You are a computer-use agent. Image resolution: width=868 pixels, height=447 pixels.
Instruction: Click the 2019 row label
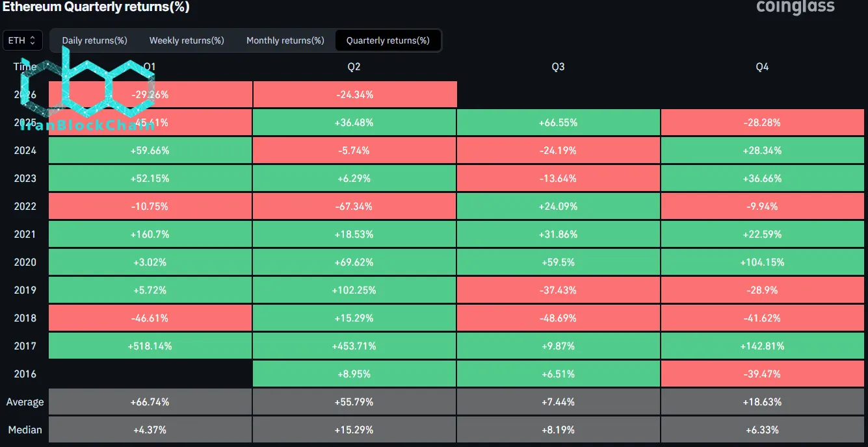point(25,290)
